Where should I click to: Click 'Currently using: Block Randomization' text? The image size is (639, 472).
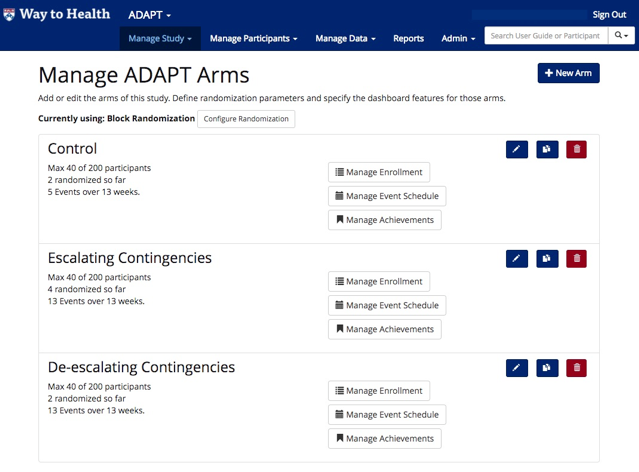tap(117, 119)
